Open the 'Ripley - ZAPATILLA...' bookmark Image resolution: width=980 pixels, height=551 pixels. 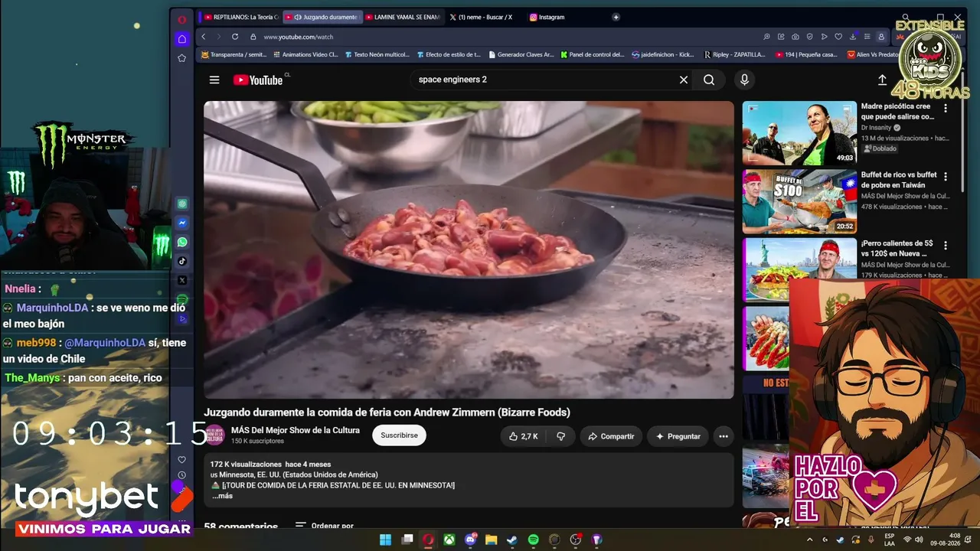[x=734, y=55]
